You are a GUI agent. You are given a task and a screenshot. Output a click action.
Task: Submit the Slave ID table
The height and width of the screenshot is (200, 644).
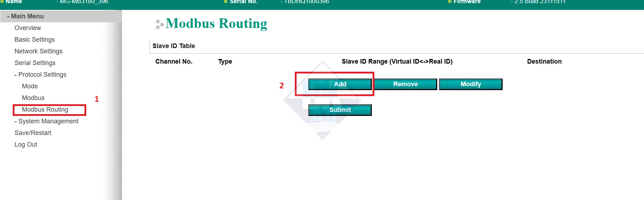(340, 110)
